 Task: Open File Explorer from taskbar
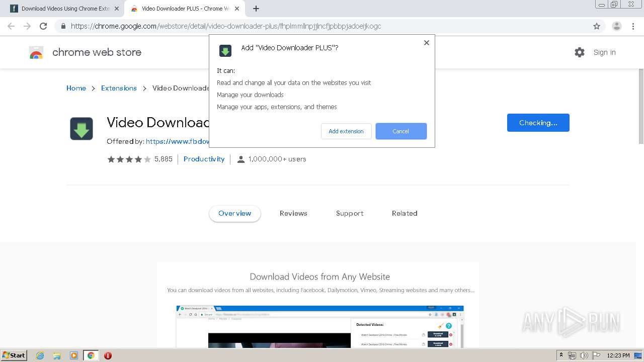57,355
